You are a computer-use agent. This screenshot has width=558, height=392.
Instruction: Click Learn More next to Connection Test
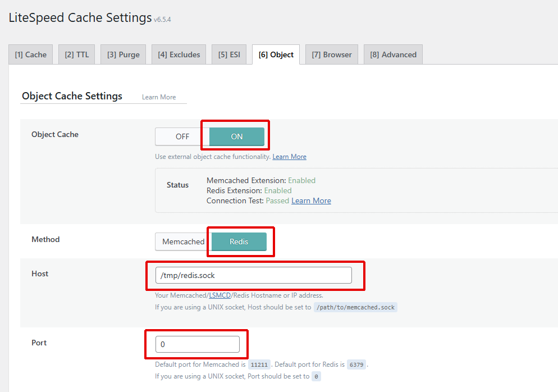point(311,200)
